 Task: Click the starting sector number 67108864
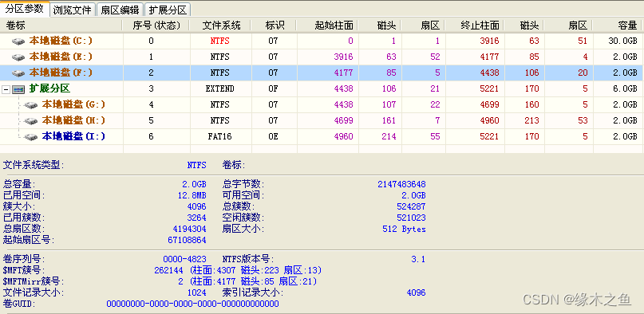(187, 240)
